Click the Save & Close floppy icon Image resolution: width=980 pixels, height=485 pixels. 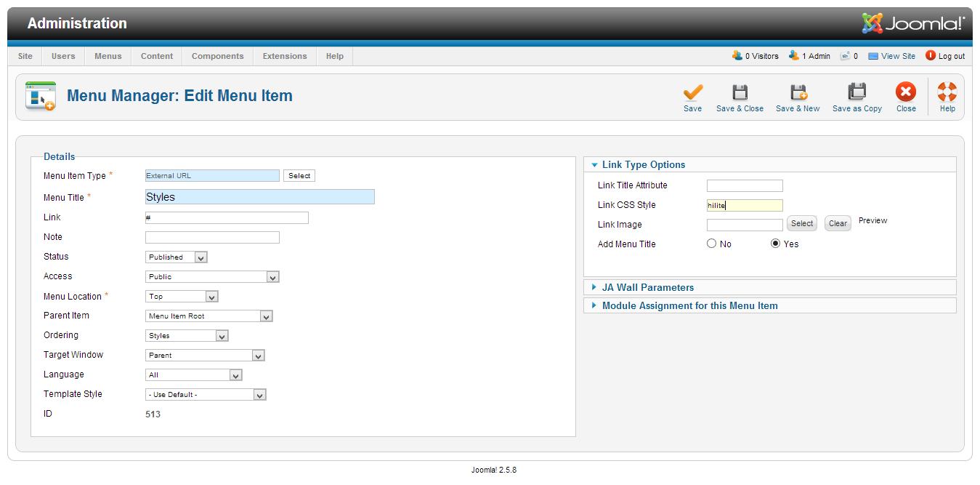740,93
